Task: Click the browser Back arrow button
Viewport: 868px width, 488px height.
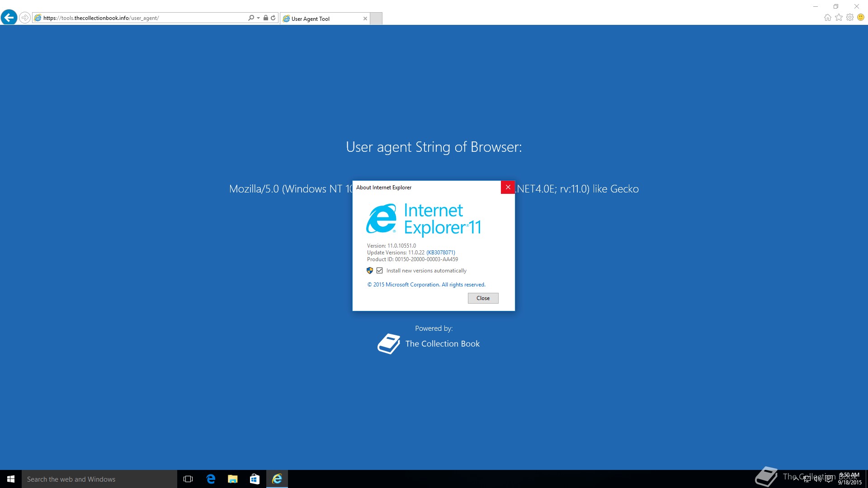Action: 9,18
